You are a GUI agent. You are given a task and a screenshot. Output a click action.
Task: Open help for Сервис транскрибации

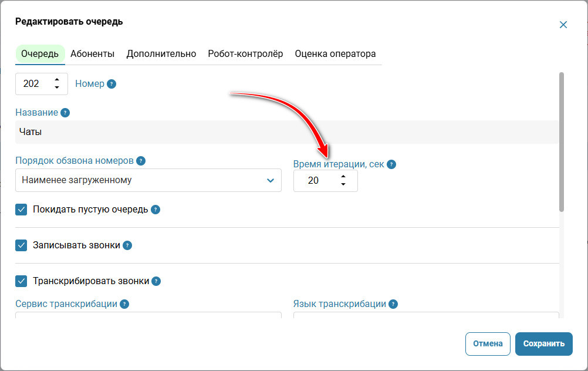click(x=124, y=304)
